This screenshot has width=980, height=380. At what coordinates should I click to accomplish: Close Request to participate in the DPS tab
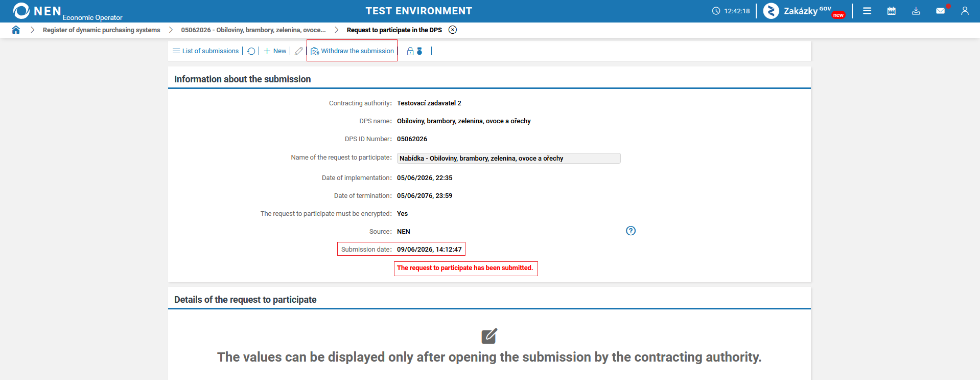click(453, 30)
